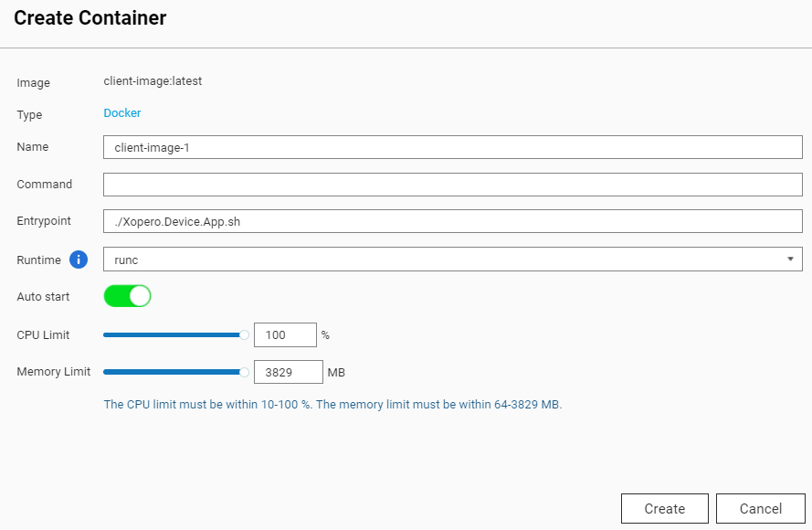
Task: Click the empty Command field
Action: click(x=452, y=184)
